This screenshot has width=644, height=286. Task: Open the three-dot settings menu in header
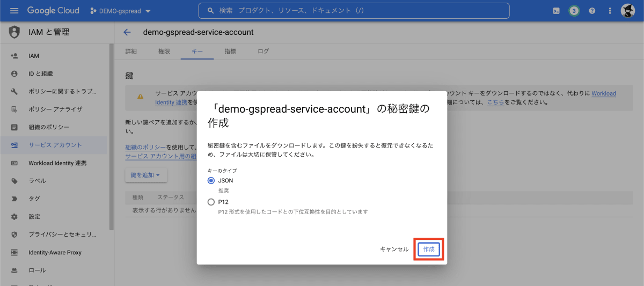pyautogui.click(x=610, y=11)
